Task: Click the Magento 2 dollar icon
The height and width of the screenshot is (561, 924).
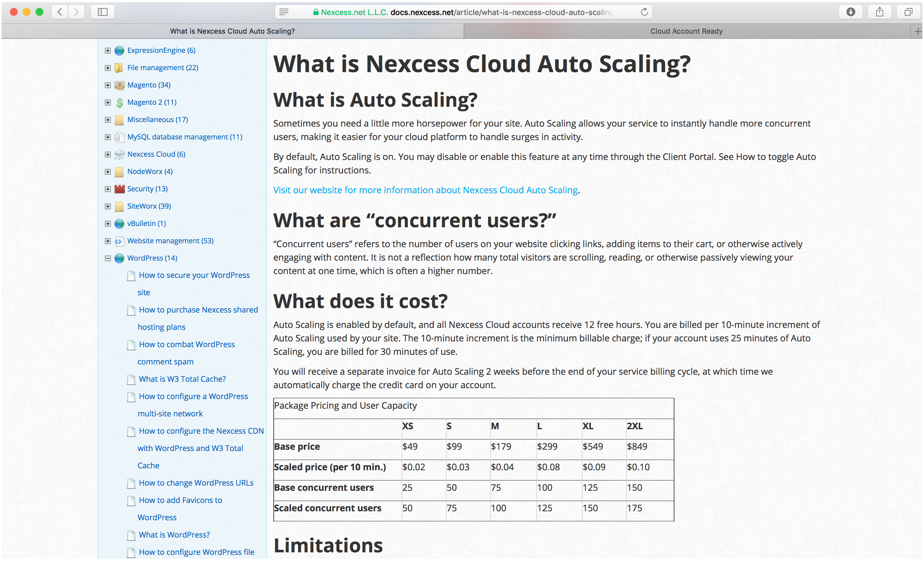Action: coord(119,102)
